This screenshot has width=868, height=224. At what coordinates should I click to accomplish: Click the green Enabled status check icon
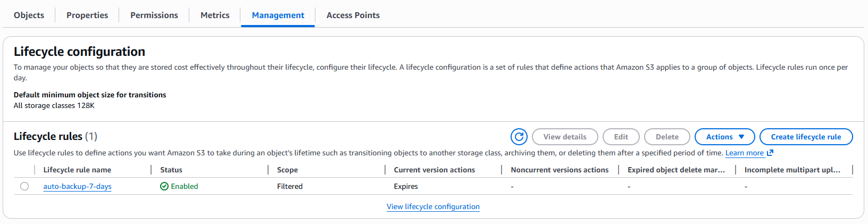[164, 186]
